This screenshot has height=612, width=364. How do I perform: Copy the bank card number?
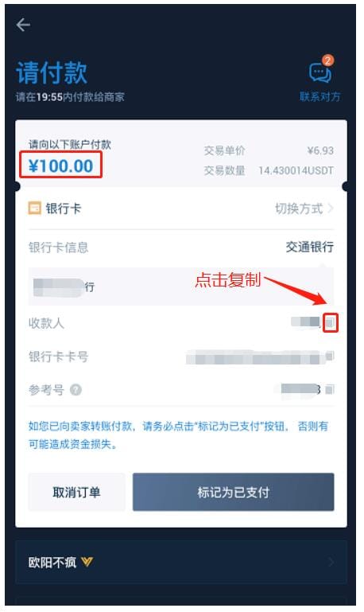[330, 356]
